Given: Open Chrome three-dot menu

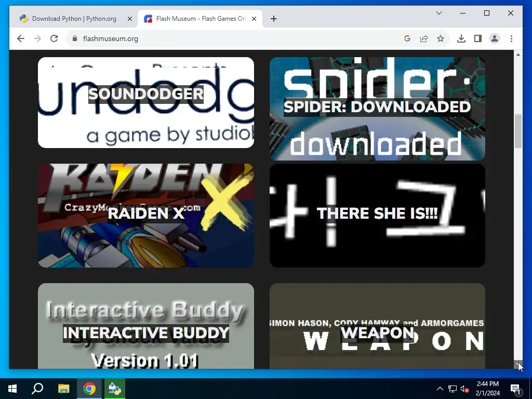Looking at the screenshot, I should coord(511,38).
